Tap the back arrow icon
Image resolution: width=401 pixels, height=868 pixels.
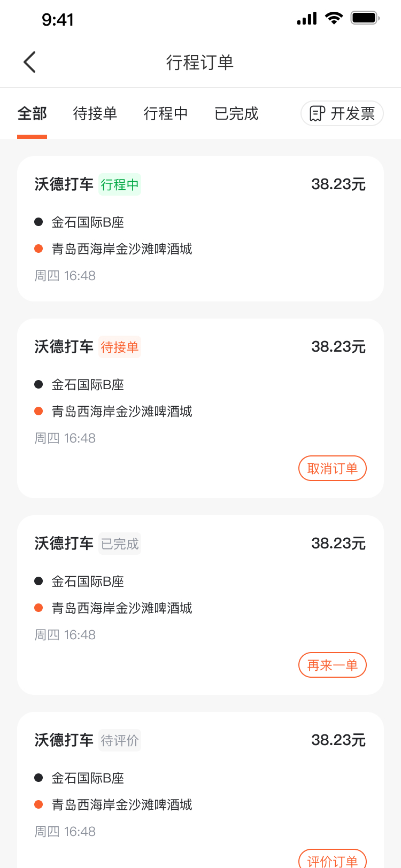coord(30,62)
